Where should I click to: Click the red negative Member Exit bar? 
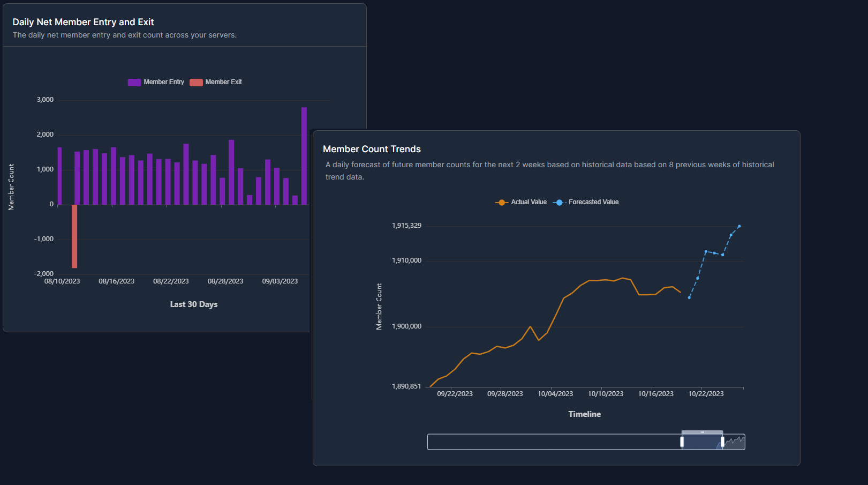tap(74, 236)
